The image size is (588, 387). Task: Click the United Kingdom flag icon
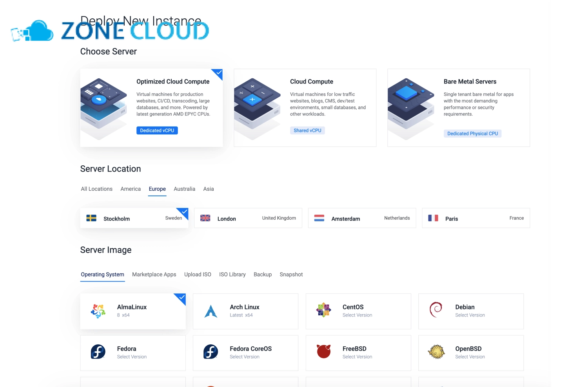(x=205, y=218)
